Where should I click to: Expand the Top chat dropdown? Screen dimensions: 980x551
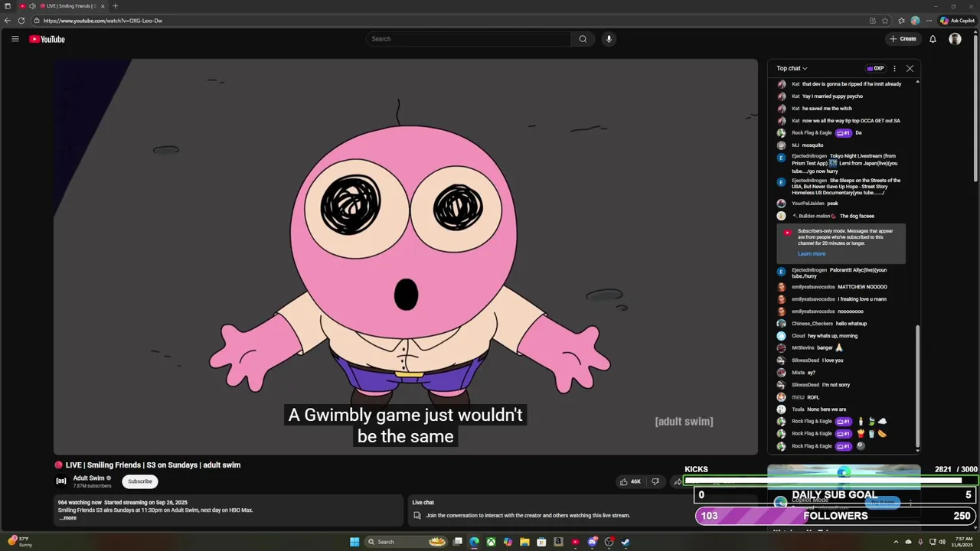click(x=792, y=69)
